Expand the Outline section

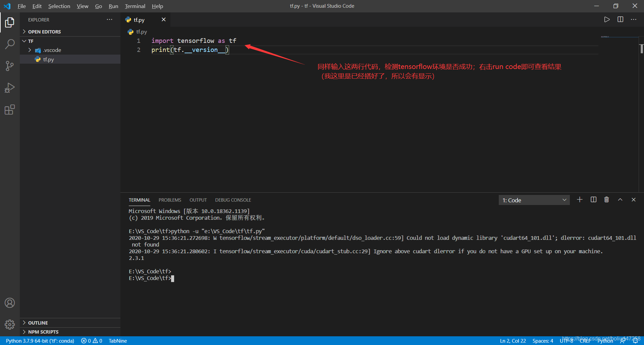point(70,323)
